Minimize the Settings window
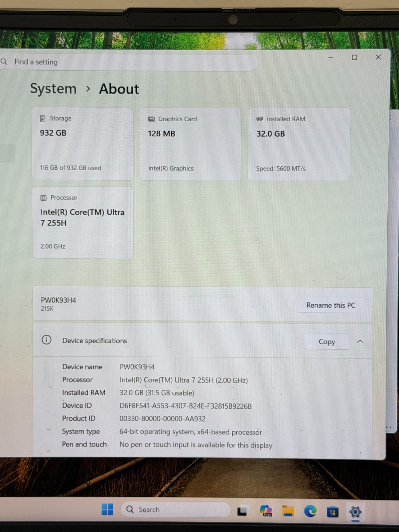Viewport: 399px width, 532px height. tap(331, 58)
